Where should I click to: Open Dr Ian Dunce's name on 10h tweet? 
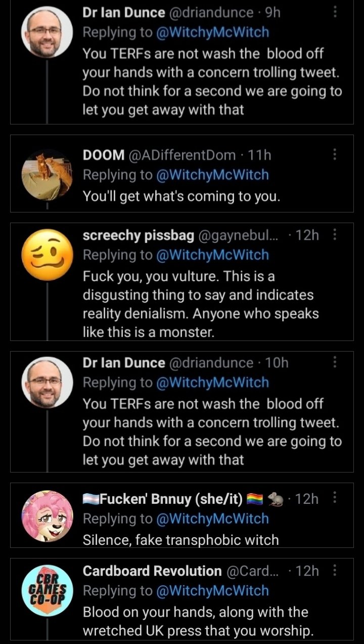click(124, 363)
